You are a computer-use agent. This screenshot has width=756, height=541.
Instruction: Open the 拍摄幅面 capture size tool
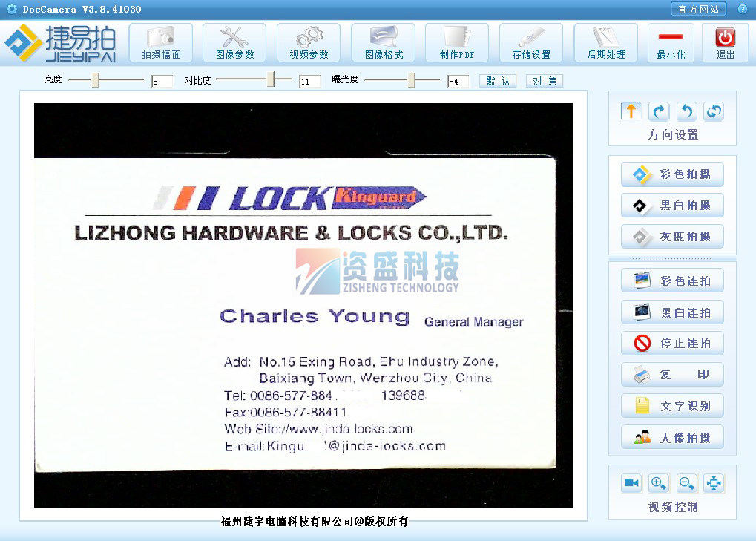click(x=161, y=43)
